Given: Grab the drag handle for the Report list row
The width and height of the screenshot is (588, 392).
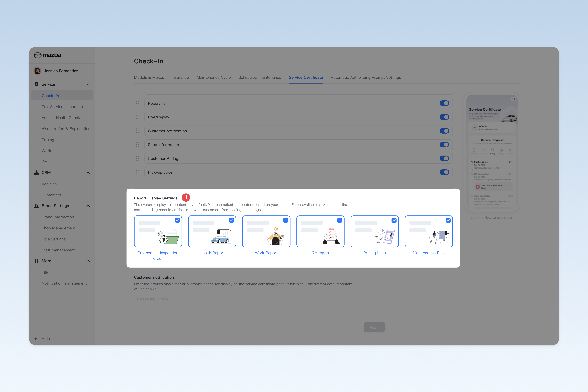Looking at the screenshot, I should point(138,103).
